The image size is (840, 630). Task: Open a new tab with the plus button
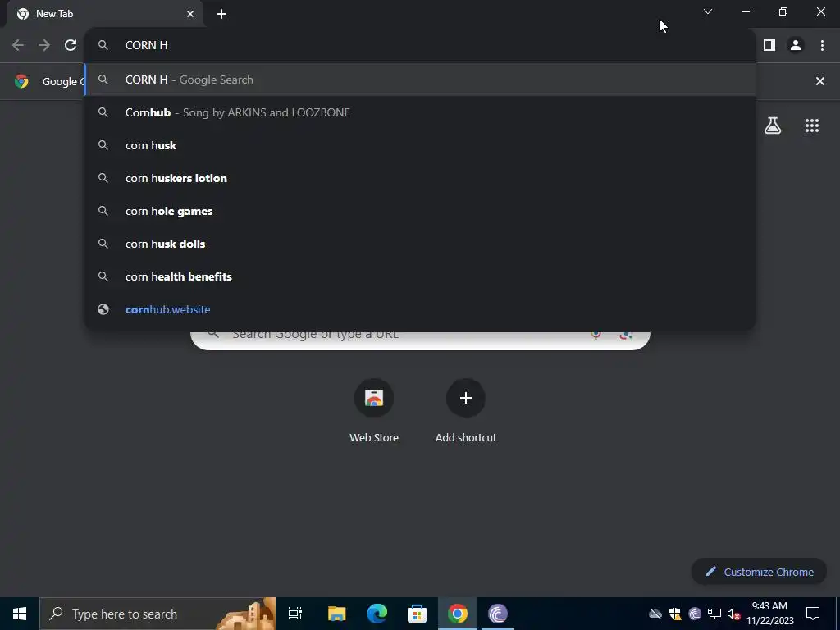click(x=221, y=14)
